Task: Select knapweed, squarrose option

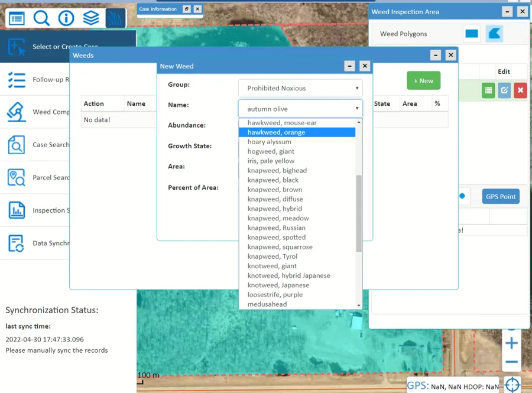Action: coord(297,247)
